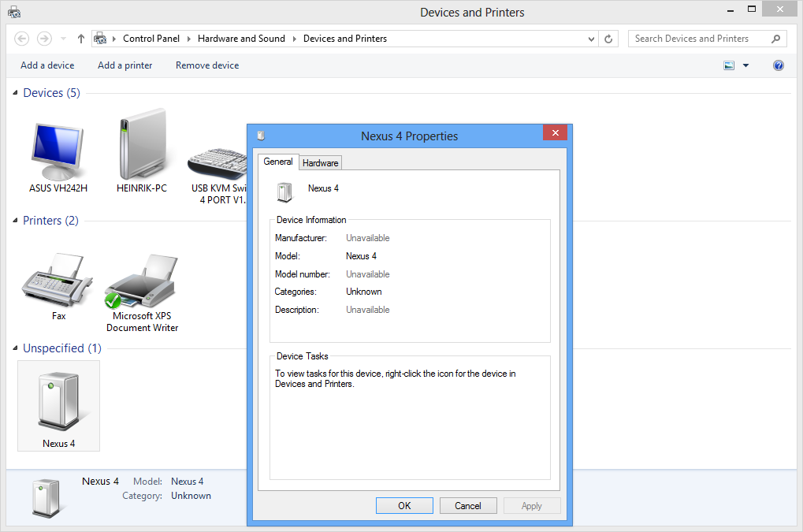
Task: Select the ASUS VH242H monitor device icon
Action: pos(58,151)
